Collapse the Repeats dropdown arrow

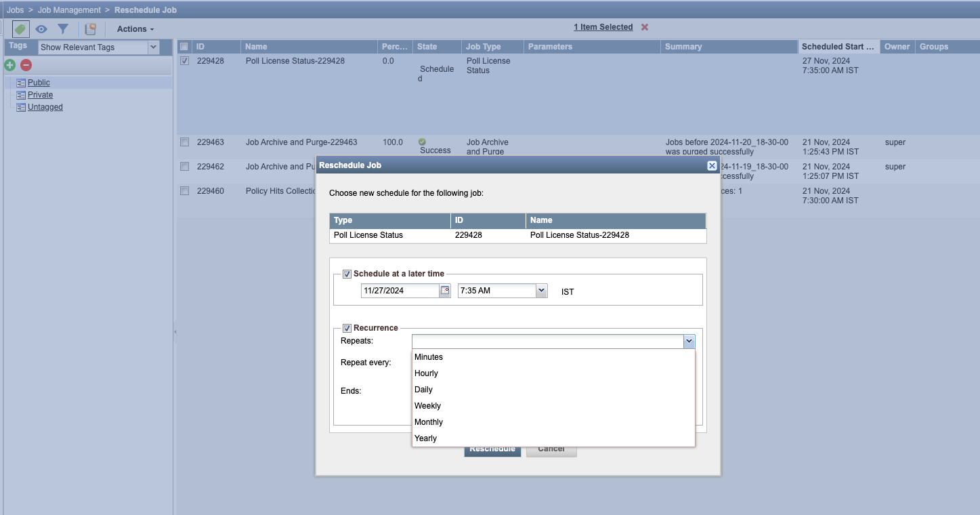tap(689, 342)
